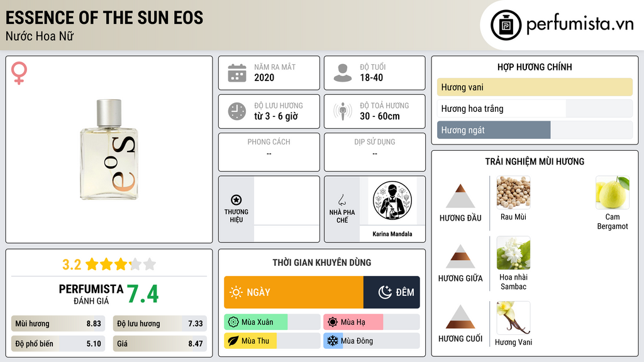
Task: Click the snowflake icon for Mùa Đông
Action: tap(333, 341)
